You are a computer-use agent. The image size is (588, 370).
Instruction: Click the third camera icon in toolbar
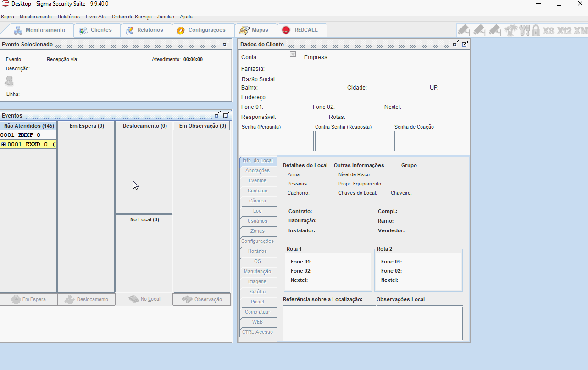point(495,30)
